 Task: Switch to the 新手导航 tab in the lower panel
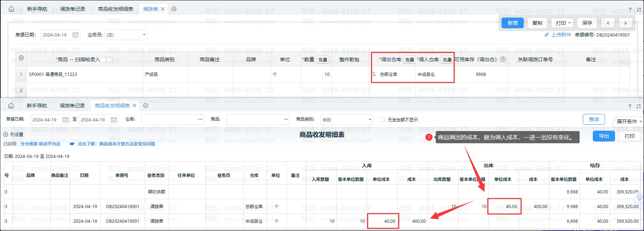tap(37, 106)
